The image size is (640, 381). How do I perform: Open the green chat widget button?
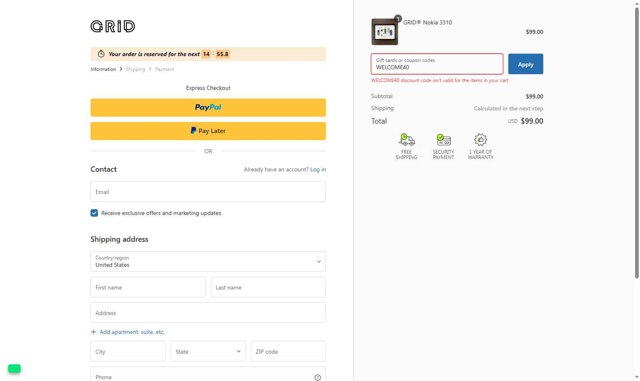click(14, 368)
